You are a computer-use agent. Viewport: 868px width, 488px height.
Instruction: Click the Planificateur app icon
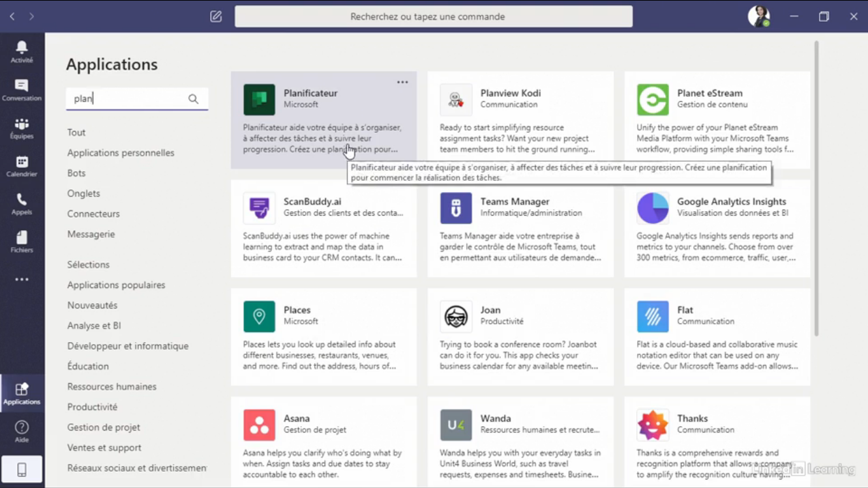259,100
